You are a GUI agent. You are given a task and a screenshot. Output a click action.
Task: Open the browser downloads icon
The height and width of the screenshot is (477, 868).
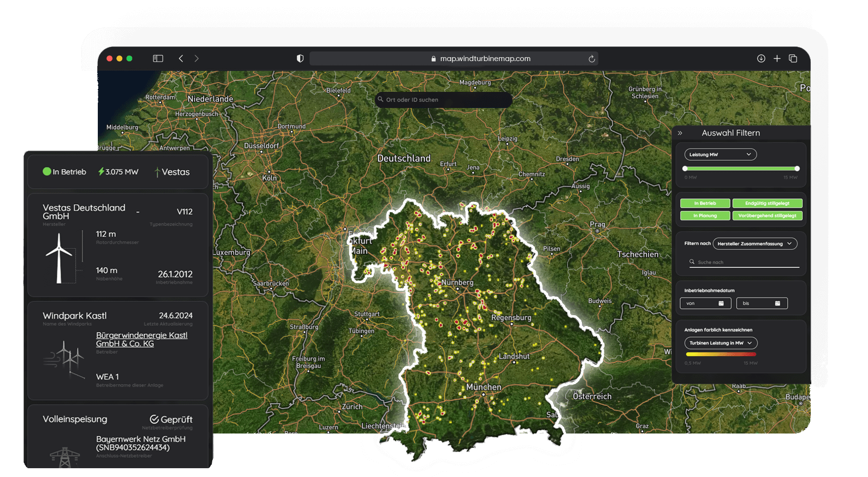pyautogui.click(x=761, y=59)
